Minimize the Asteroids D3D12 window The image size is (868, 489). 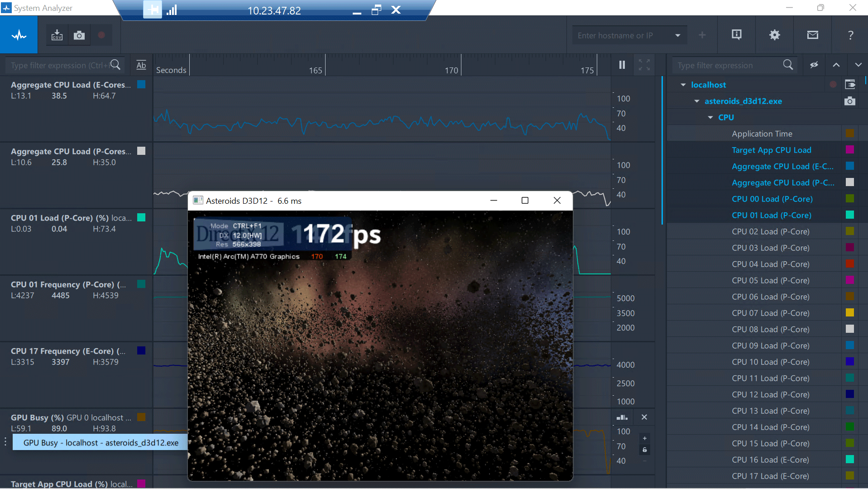494,201
